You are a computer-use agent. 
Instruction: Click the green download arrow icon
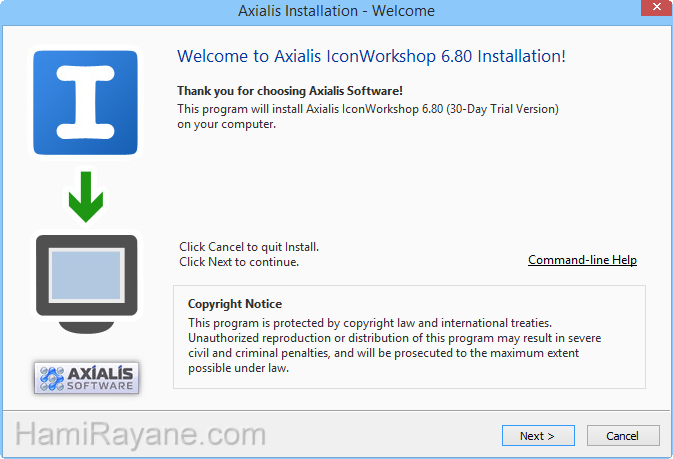pos(86,197)
